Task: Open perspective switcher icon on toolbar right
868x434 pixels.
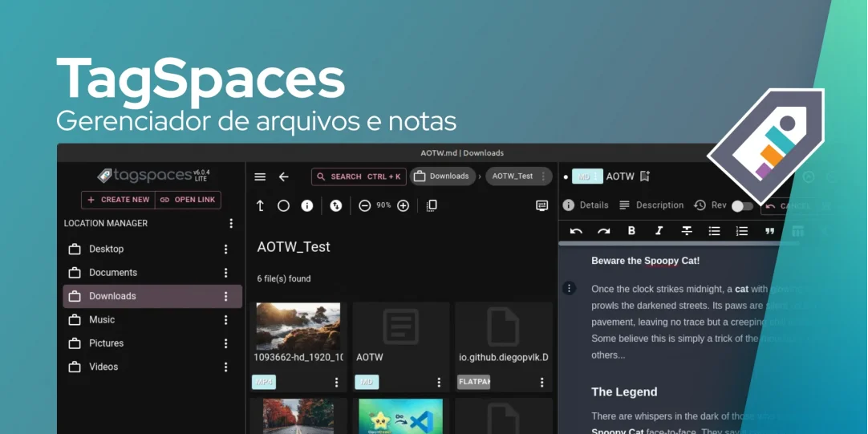Action: [542, 206]
